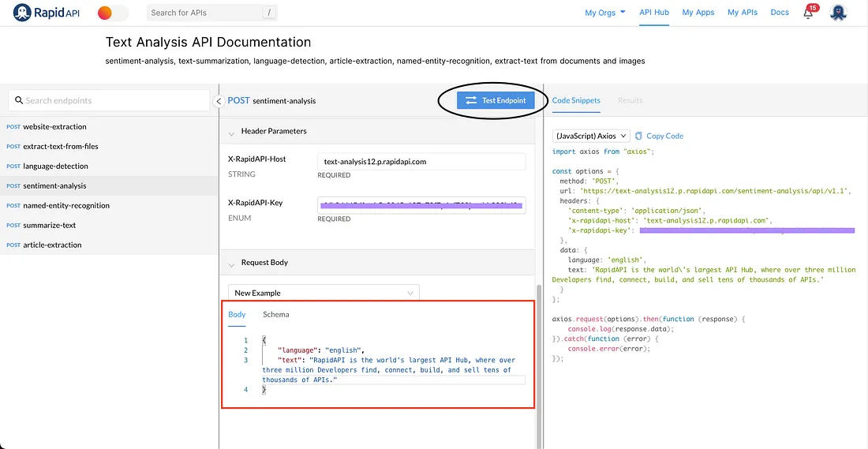The width and height of the screenshot is (868, 449).
Task: Select the named-entity-recognition endpoint
Action: click(109, 205)
